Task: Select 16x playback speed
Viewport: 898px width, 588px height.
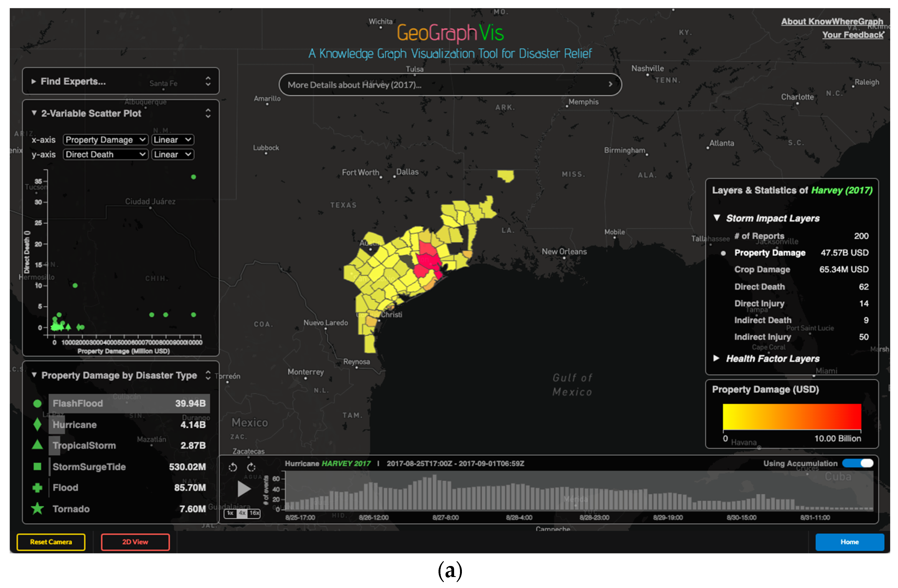Action: [254, 513]
